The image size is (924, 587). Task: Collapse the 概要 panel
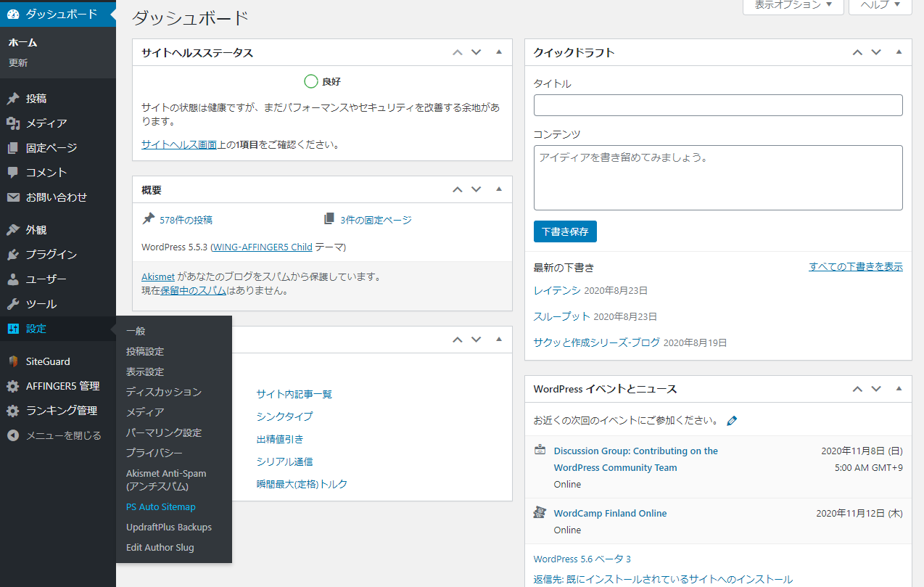(499, 189)
